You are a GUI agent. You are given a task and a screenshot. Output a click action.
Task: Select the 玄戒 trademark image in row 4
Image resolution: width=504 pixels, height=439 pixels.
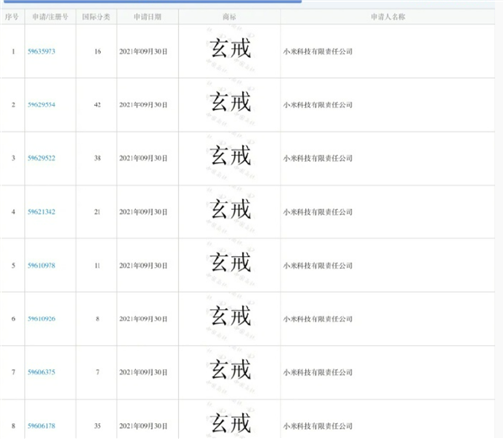point(230,209)
